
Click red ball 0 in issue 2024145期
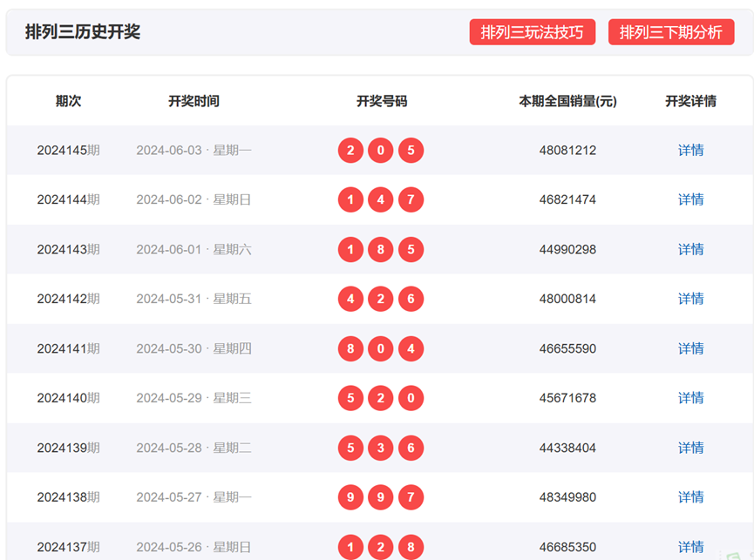click(381, 151)
